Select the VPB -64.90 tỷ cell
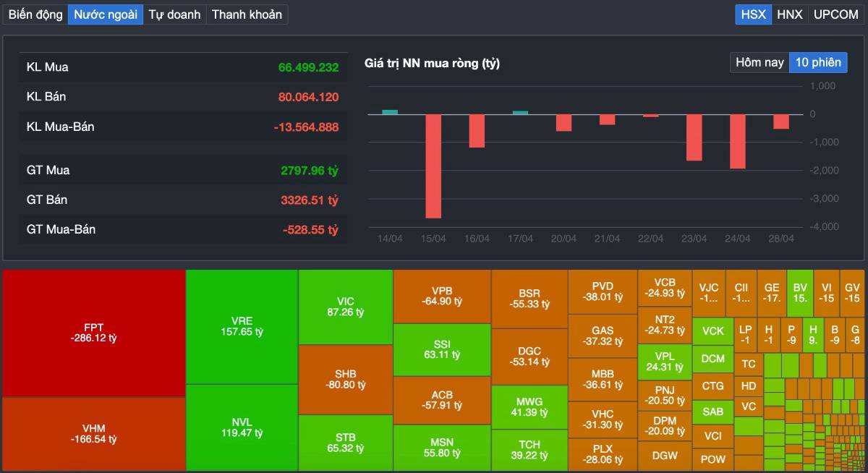The width and height of the screenshot is (868, 473). [x=442, y=297]
